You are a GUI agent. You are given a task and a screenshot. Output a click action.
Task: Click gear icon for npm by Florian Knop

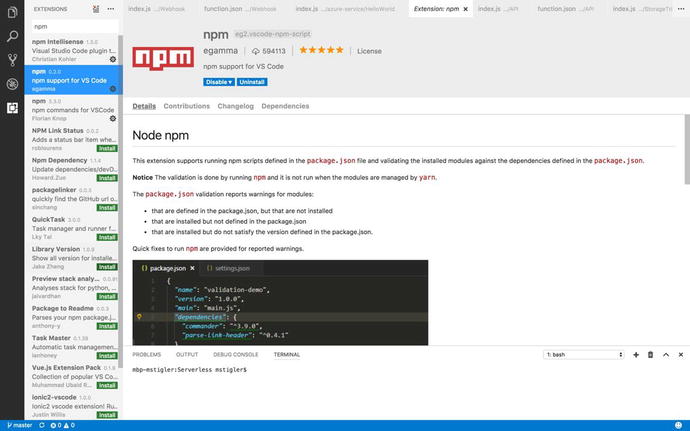tap(113, 118)
